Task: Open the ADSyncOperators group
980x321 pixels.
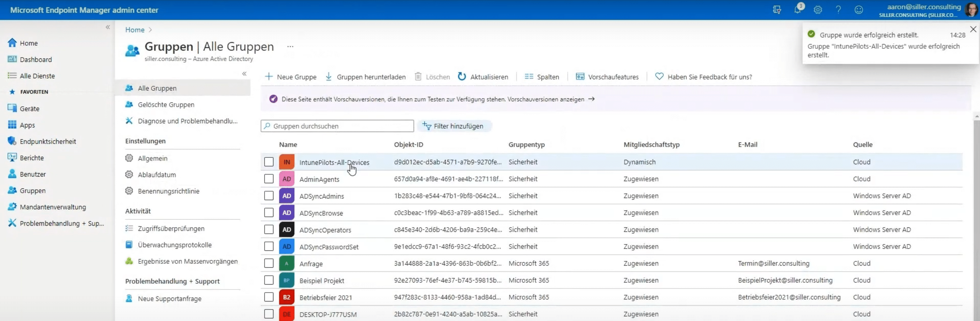Action: [x=325, y=230]
